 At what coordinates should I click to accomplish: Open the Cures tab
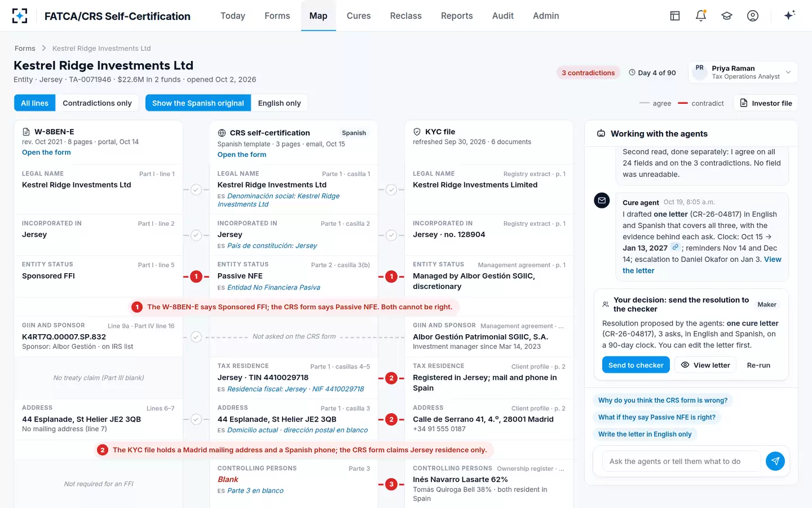click(359, 16)
